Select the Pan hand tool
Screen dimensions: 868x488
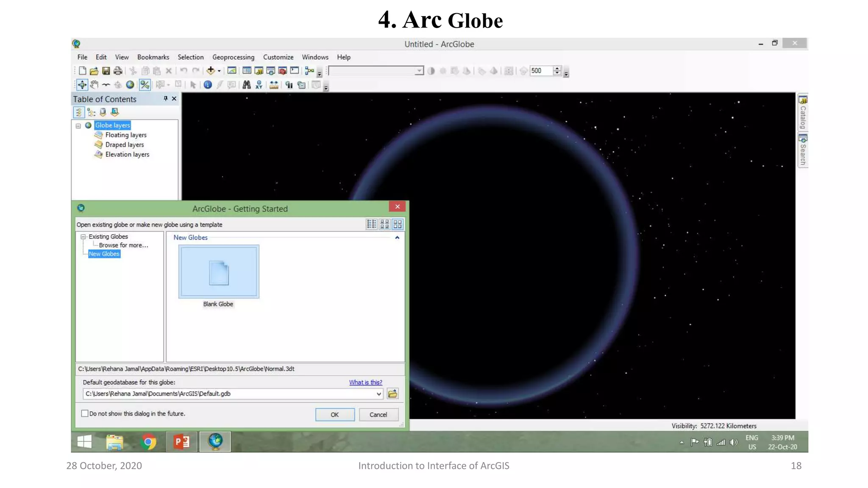coord(94,85)
